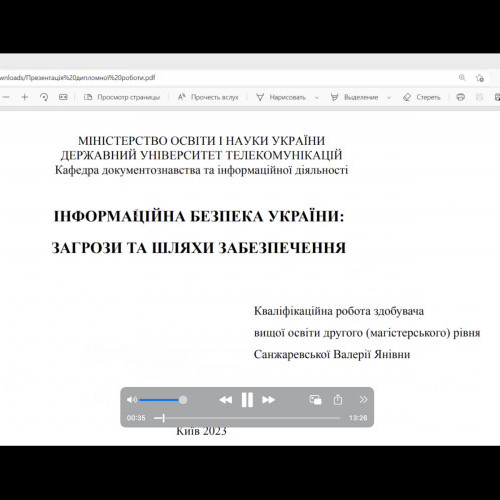Zoom in using the plus icon
The height and width of the screenshot is (500, 500).
(24, 97)
